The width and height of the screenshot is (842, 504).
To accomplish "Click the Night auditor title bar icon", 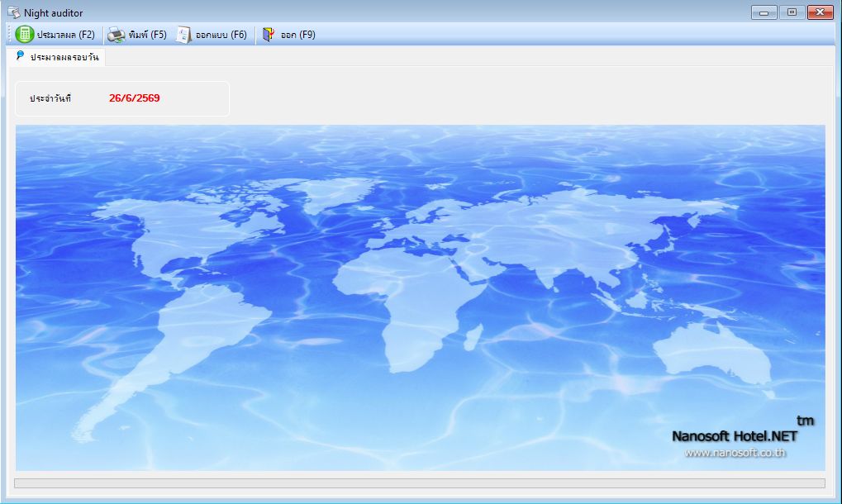I will (13, 12).
